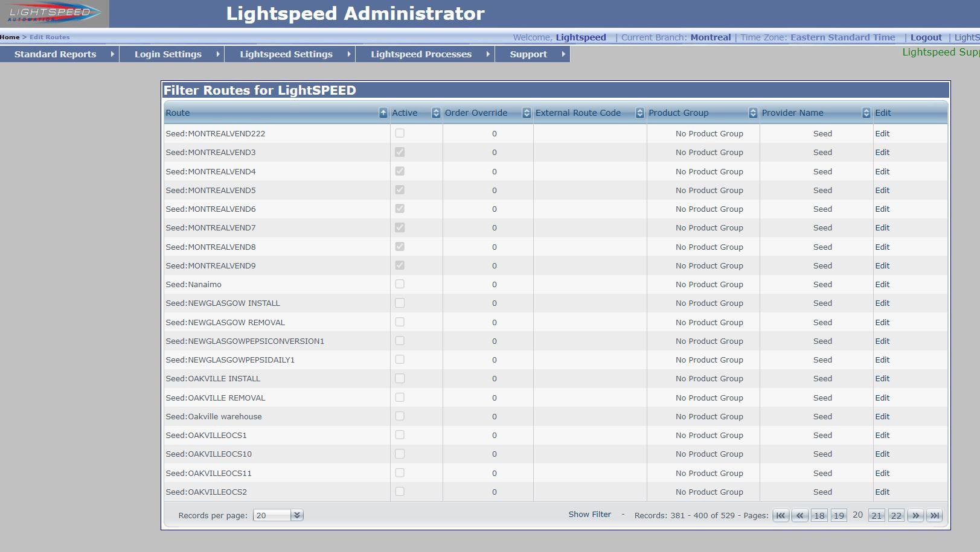
Task: Toggle Active checkbox for Seed:OAKVILLE REMOVAL
Action: pos(400,398)
